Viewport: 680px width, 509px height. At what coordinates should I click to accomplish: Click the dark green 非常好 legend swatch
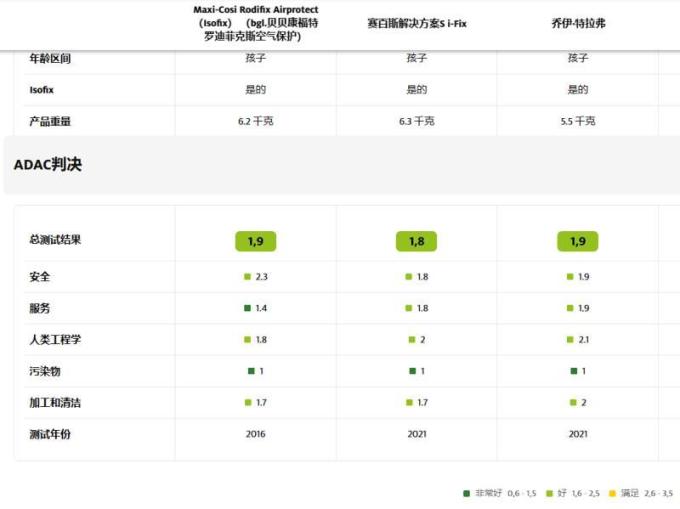(467, 493)
